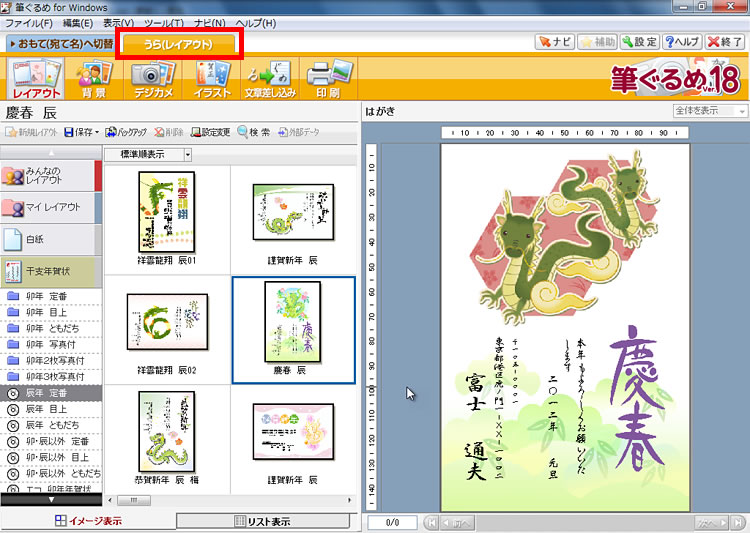
Task: Select みんなのレイアウト category
Action: click(x=51, y=176)
